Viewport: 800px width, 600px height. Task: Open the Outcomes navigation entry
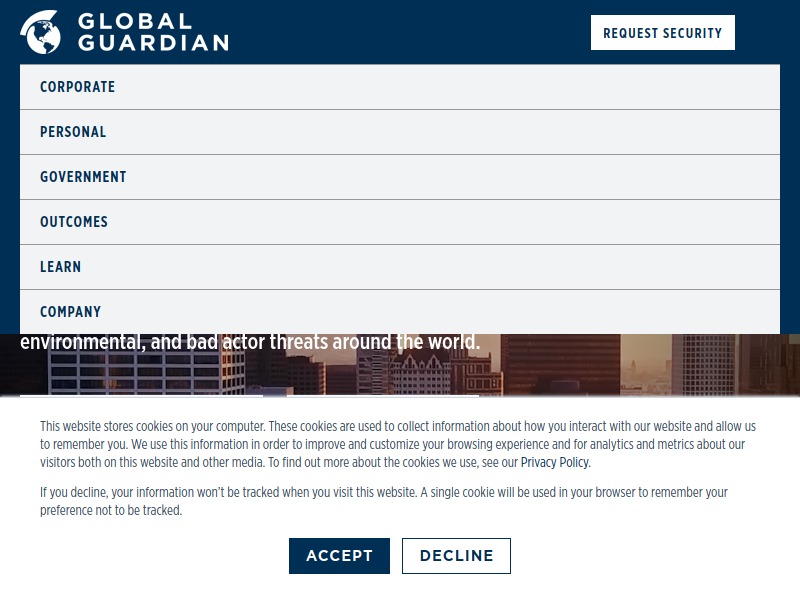coord(74,222)
